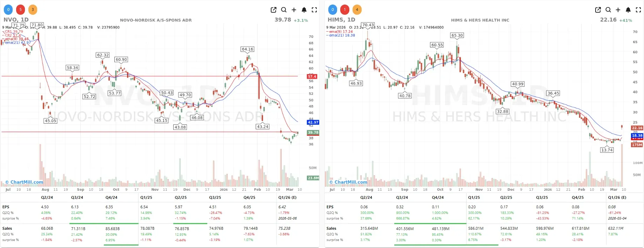
Task: Click NVO Q4/24 sales 85.683B
Action: (113, 229)
